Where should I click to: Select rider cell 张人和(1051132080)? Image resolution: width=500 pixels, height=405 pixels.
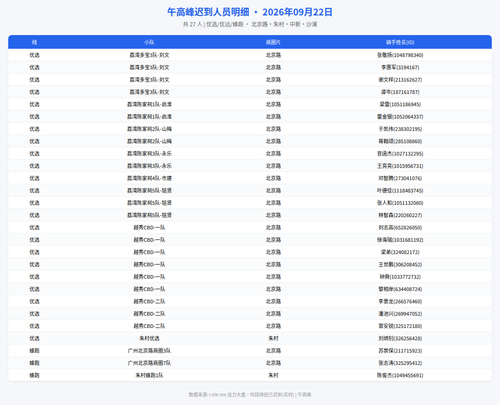[x=400, y=203]
